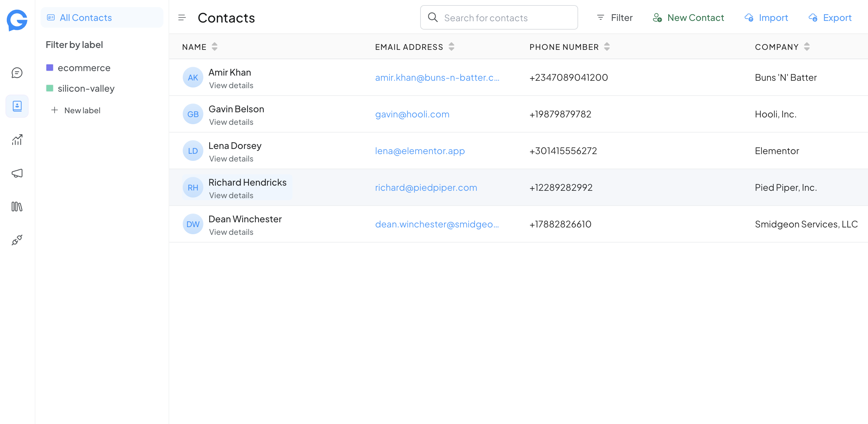Sort contacts by the NAME column
868x424 pixels.
click(x=215, y=47)
